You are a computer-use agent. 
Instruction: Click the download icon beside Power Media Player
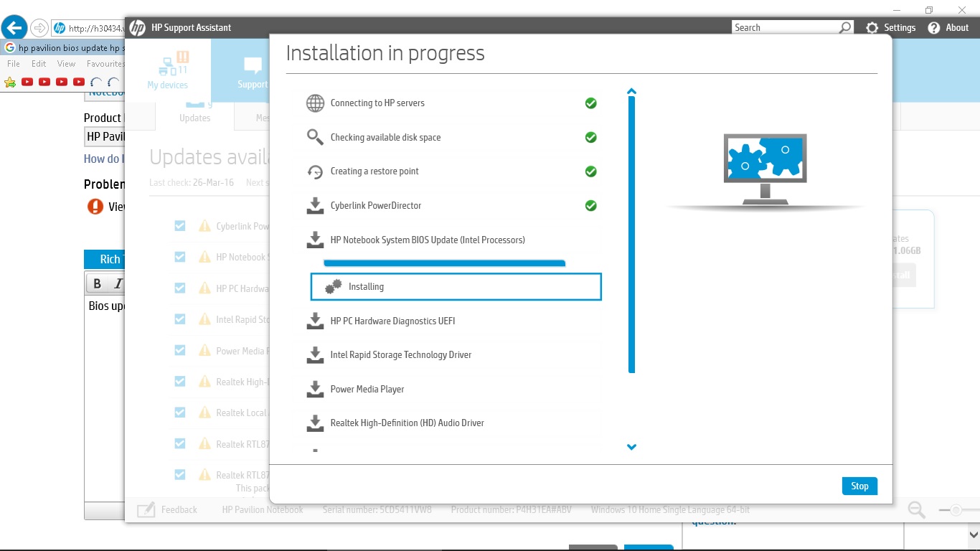pos(315,390)
